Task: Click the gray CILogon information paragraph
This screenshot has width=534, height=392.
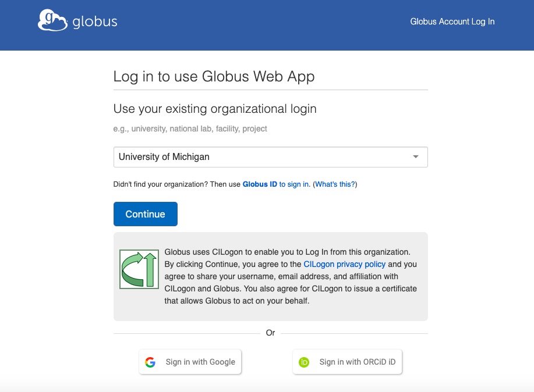Action: [x=291, y=276]
